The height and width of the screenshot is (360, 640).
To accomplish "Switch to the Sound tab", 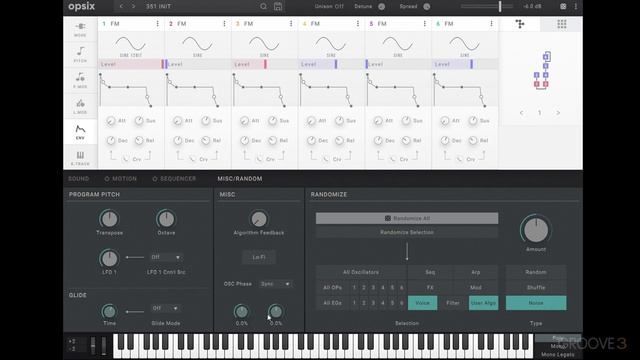I will point(79,179).
